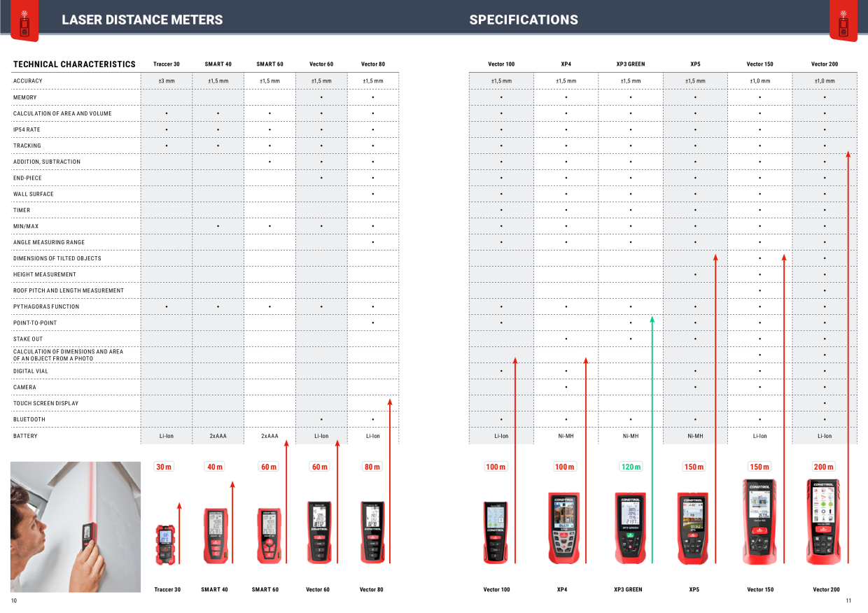Select the Vector 200 device image

point(823,522)
